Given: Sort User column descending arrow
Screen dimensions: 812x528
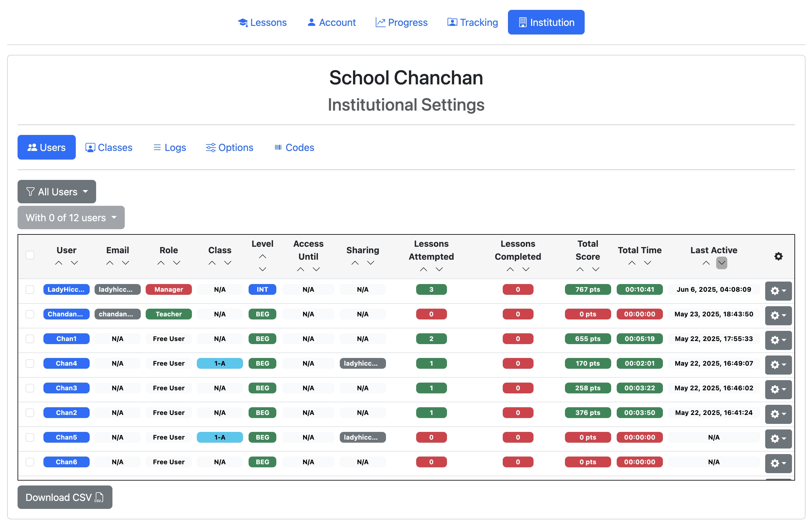Looking at the screenshot, I should [74, 263].
